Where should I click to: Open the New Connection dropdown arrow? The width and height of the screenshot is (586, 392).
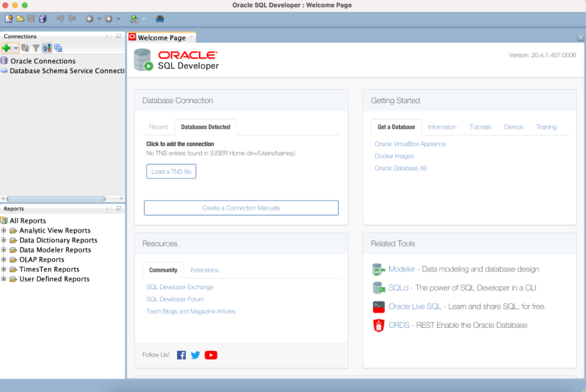point(16,48)
